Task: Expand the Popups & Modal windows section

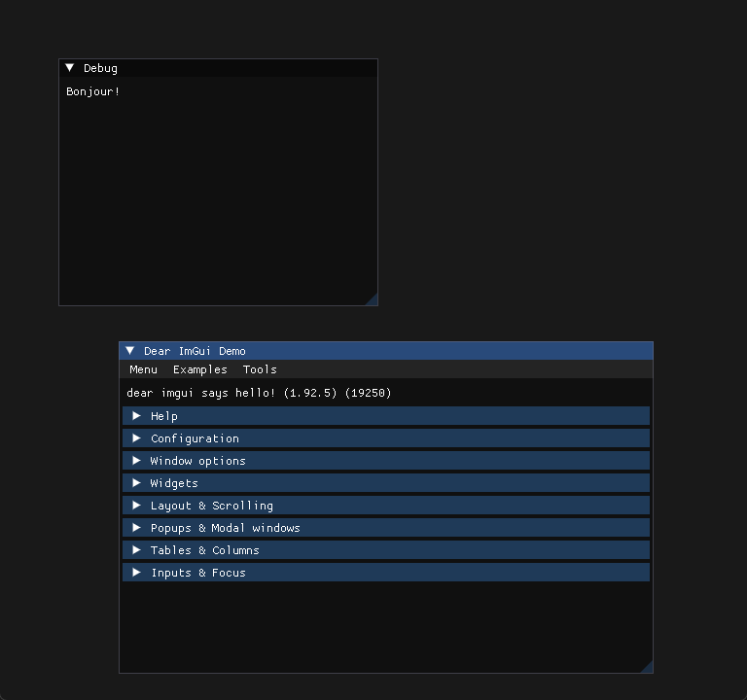Action: (225, 528)
